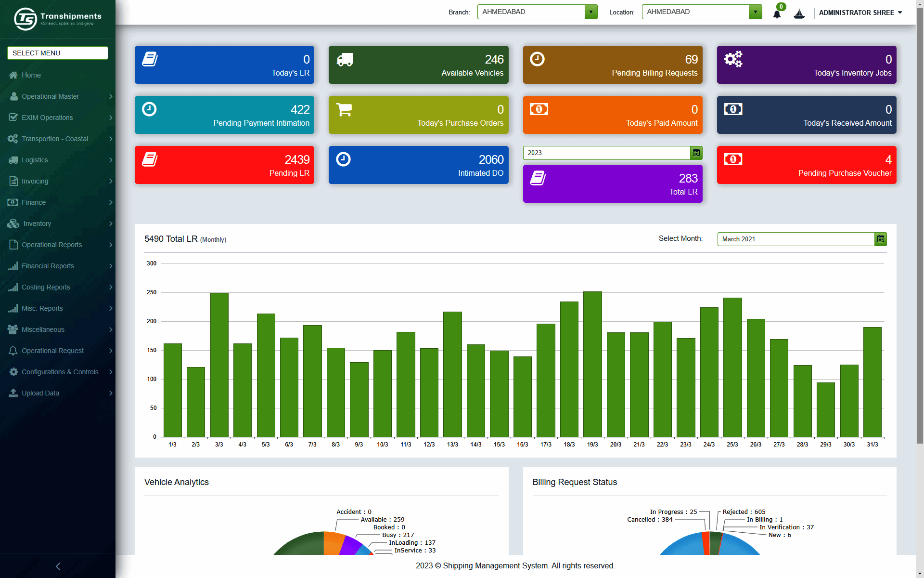Click the SELECT MENU search field

coord(58,53)
